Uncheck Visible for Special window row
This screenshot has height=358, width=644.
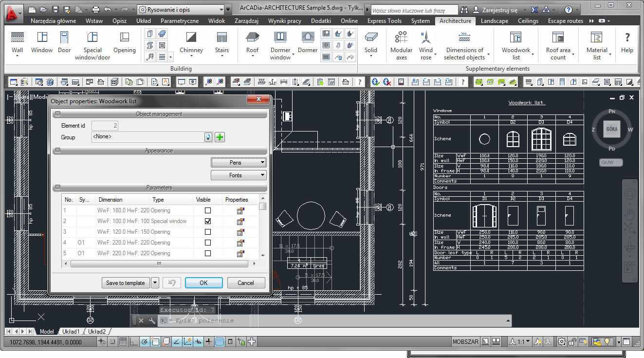click(x=208, y=221)
